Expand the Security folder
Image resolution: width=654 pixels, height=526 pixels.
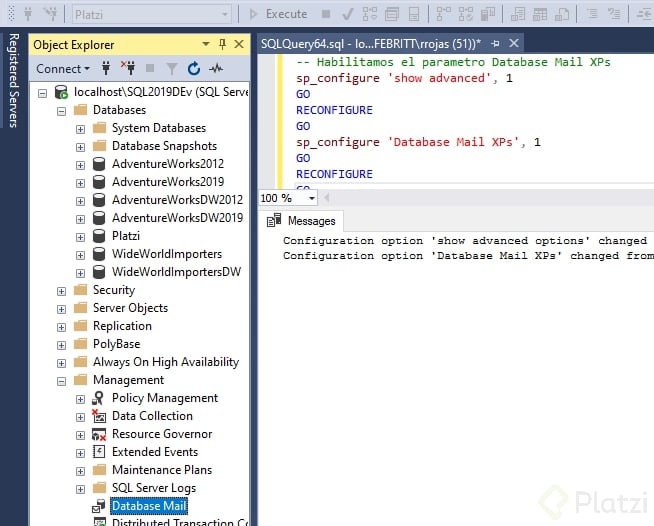(x=61, y=291)
